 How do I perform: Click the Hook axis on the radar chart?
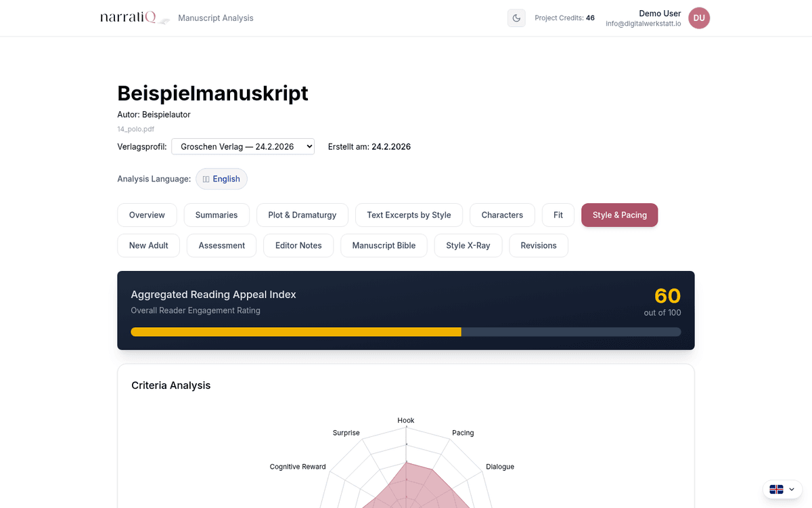[x=405, y=420]
